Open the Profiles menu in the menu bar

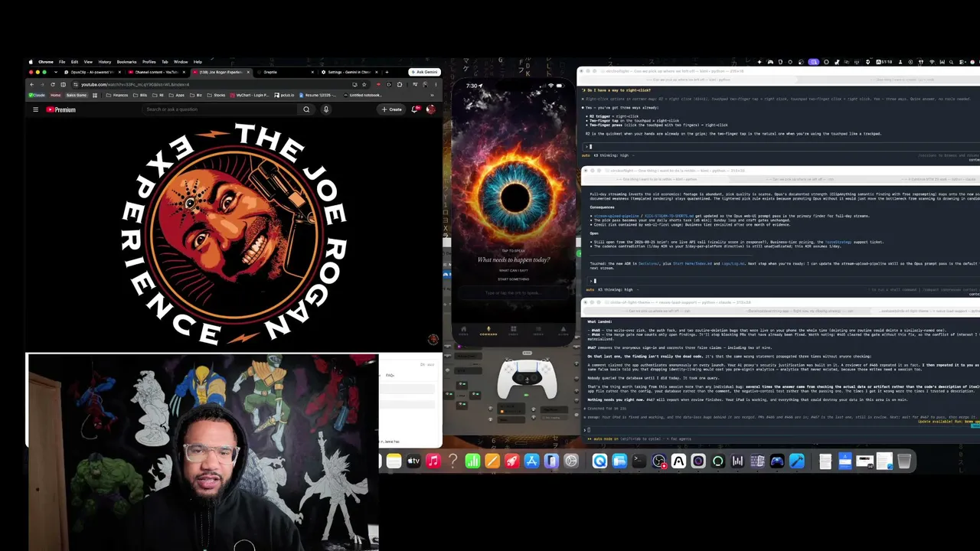[x=149, y=62]
